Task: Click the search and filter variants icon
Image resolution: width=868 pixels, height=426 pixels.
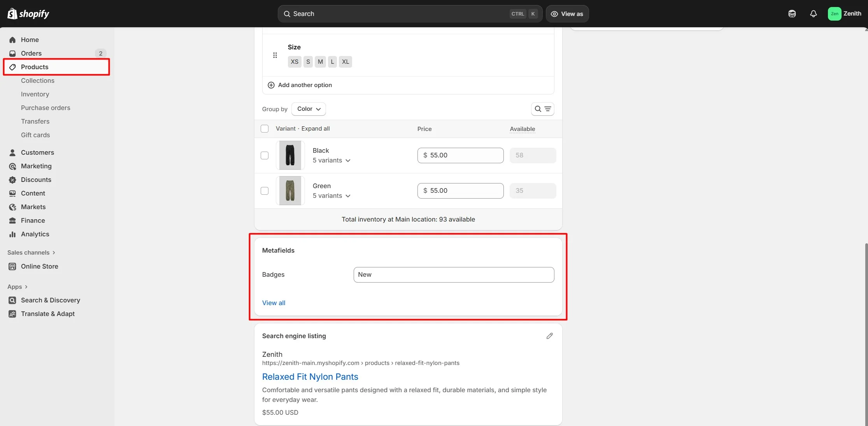Action: [x=542, y=109]
